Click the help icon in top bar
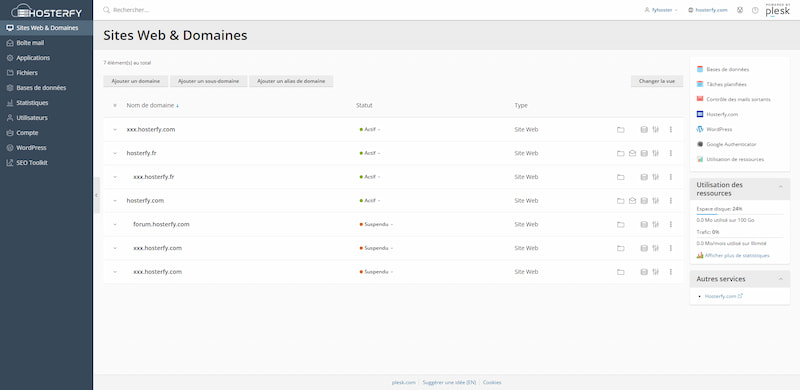The image size is (800, 390). pos(755,10)
